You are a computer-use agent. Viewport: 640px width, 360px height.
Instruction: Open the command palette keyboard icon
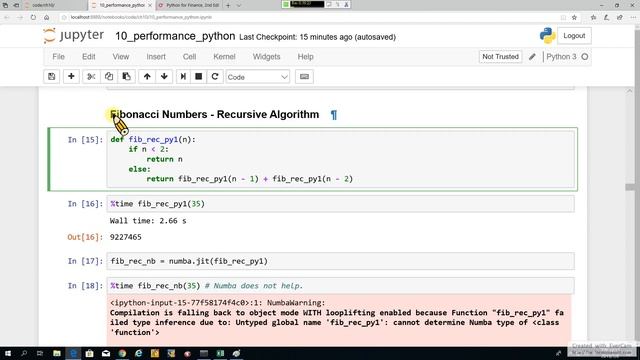point(304,77)
